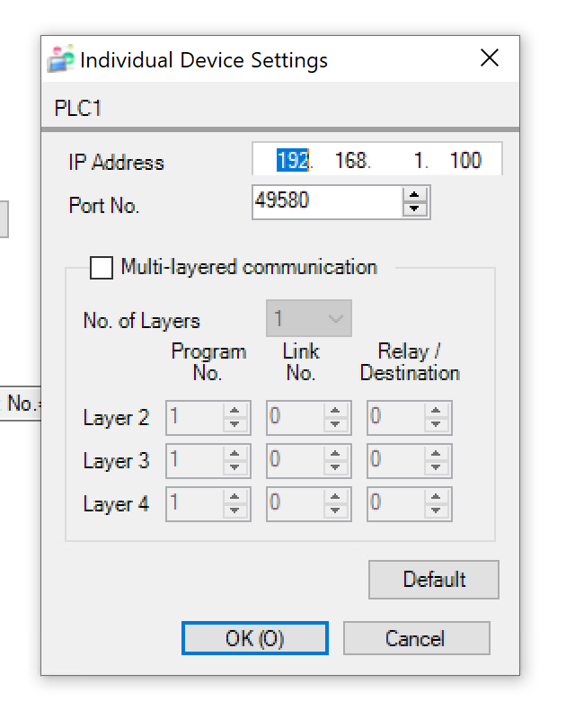Click Layer 2 Link No. spinner field

[x=296, y=418]
